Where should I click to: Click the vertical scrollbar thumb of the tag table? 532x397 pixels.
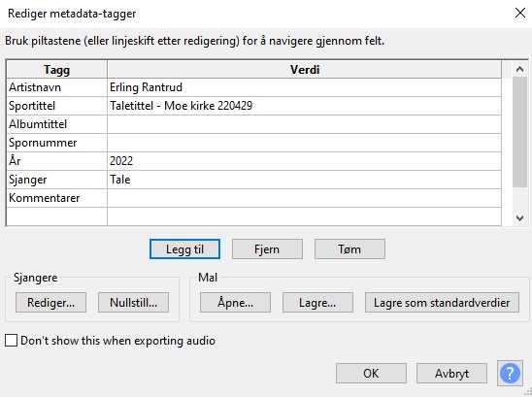[x=519, y=132]
